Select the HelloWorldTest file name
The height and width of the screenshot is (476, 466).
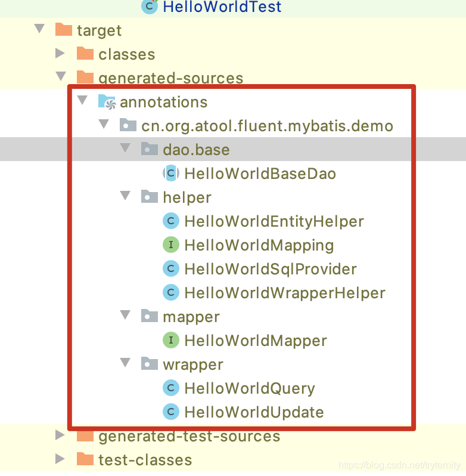[x=222, y=7]
